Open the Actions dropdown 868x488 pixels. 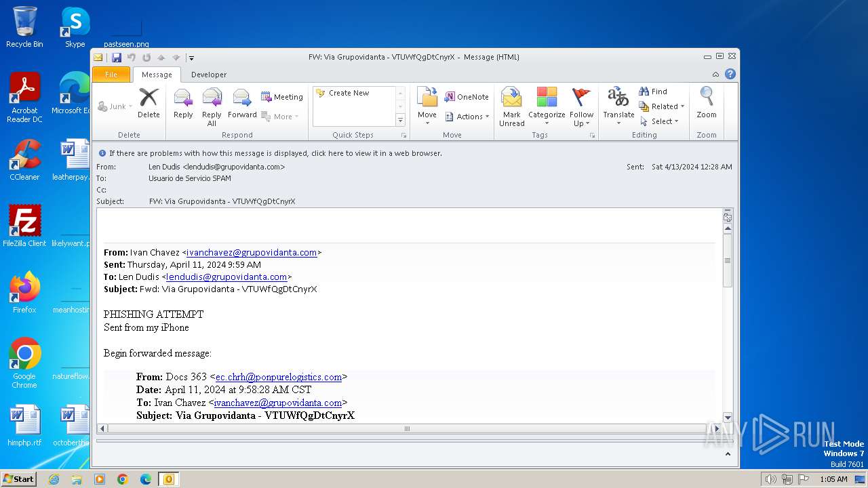point(467,117)
